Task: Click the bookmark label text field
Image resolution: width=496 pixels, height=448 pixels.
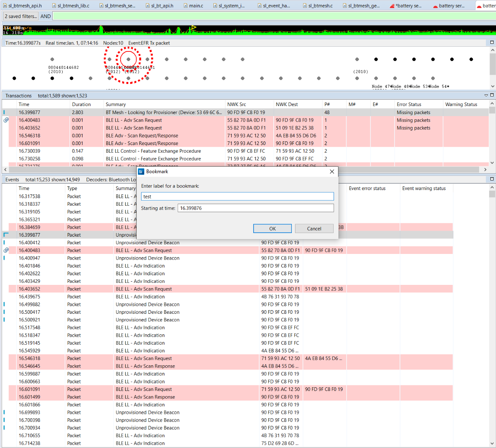Action: (237, 196)
